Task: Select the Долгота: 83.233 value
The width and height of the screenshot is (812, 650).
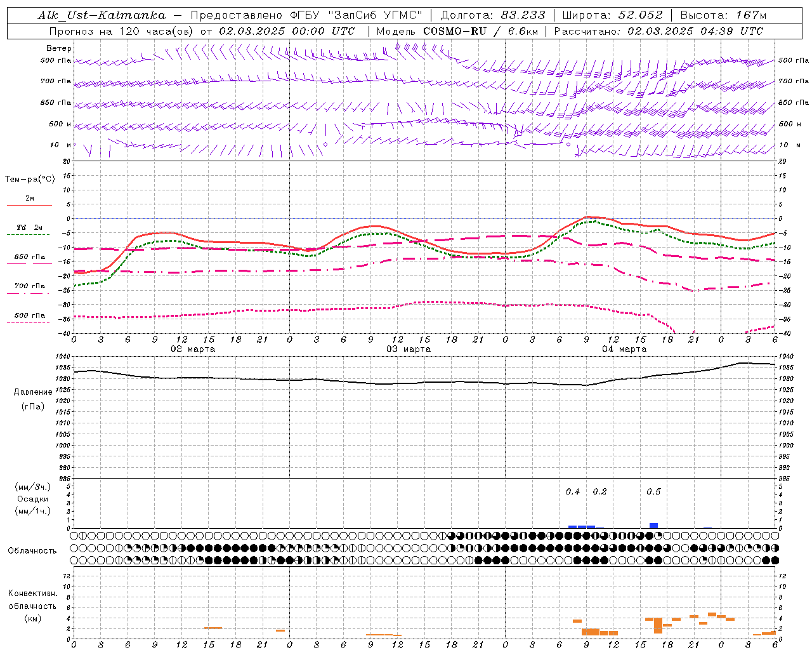Action: pyautogui.click(x=493, y=15)
